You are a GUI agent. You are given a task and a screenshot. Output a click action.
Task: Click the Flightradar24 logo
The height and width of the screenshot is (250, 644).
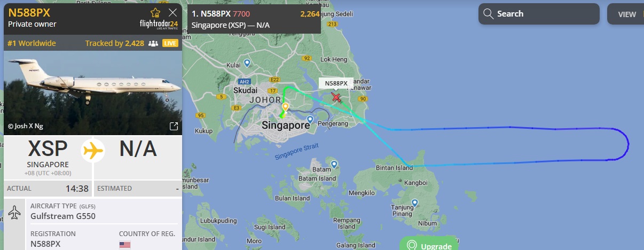[x=159, y=24]
